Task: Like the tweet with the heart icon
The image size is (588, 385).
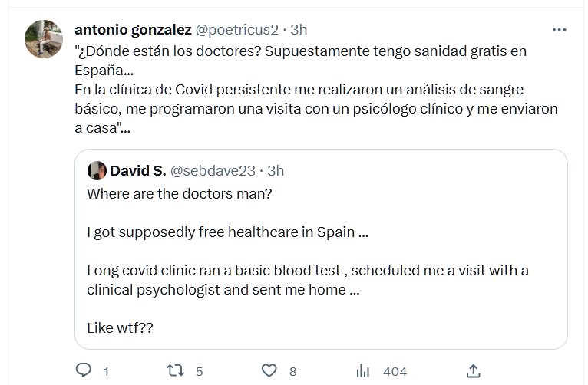Action: coord(269,370)
